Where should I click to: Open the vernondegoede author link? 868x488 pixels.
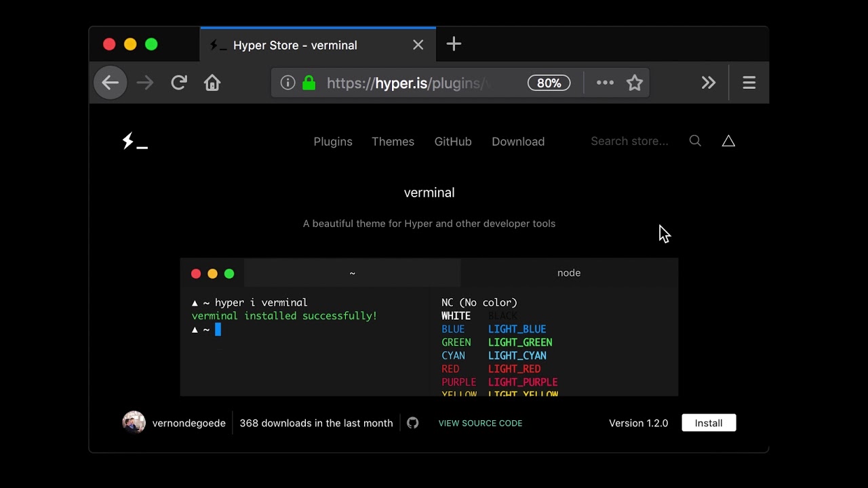click(x=189, y=423)
